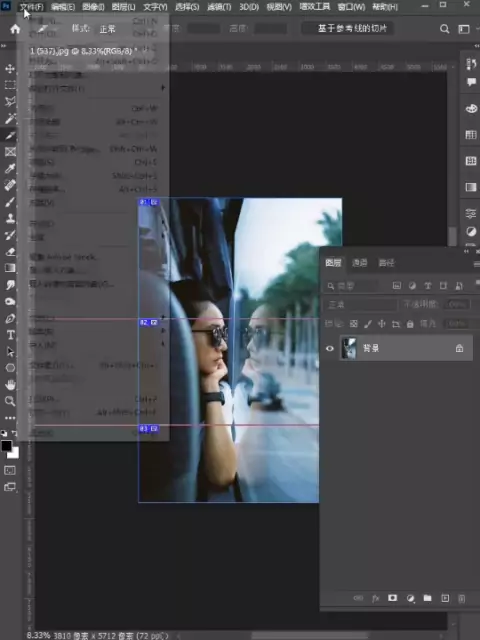Select the Pen tool
The height and width of the screenshot is (640, 480).
[10, 318]
